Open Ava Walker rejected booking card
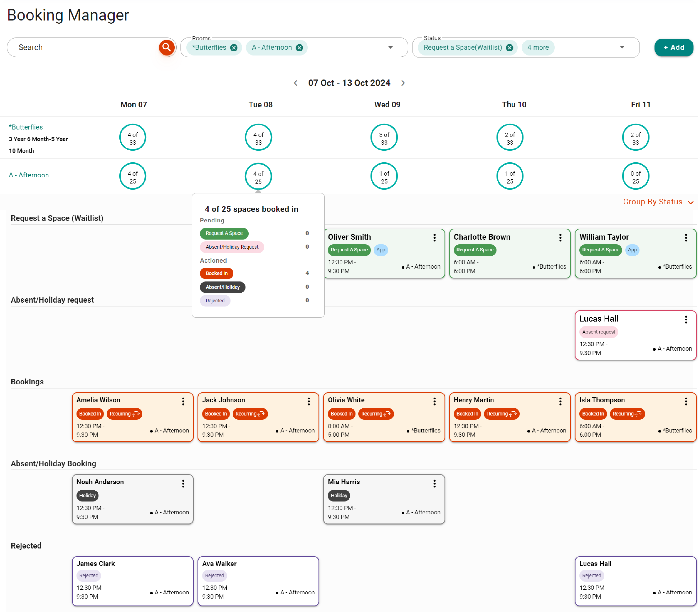 258,581
